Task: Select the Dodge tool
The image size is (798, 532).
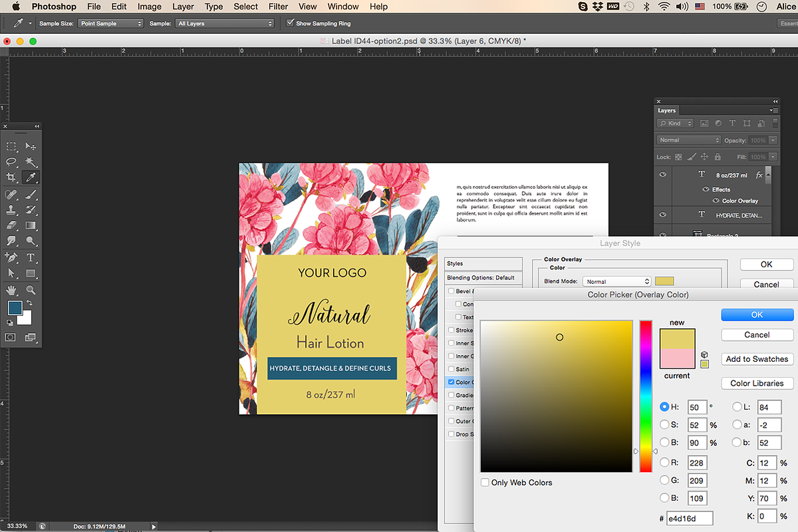Action: click(x=31, y=241)
